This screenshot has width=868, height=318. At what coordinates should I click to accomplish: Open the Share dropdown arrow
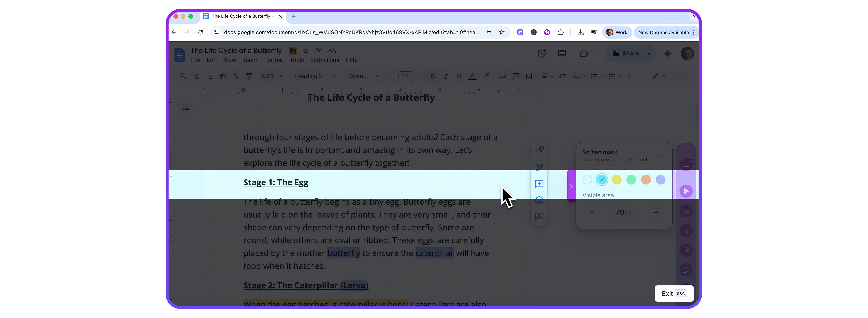click(x=649, y=53)
